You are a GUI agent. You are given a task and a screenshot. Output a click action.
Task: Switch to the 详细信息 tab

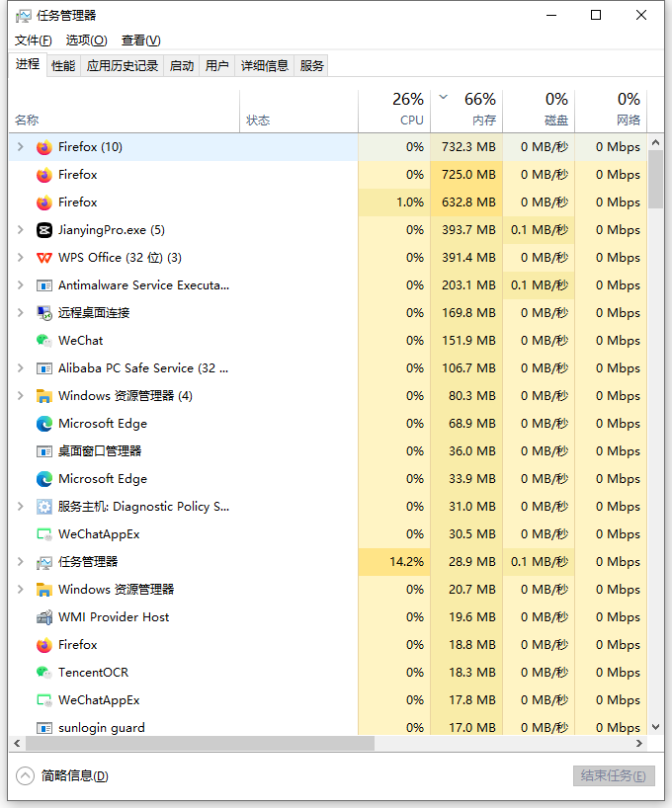[265, 66]
